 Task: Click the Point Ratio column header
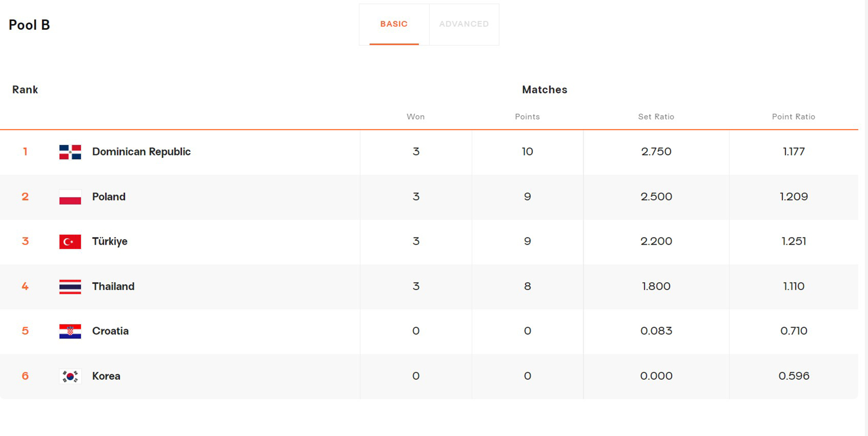click(793, 117)
